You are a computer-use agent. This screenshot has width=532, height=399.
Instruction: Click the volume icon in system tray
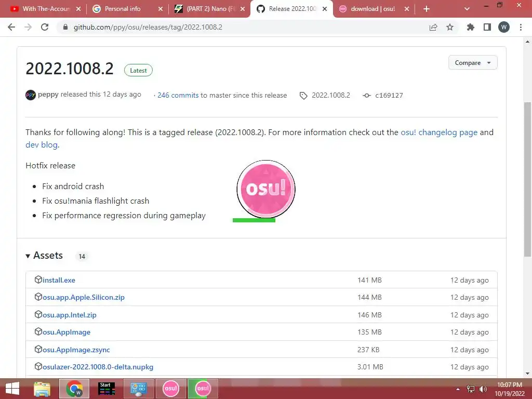coord(483,389)
